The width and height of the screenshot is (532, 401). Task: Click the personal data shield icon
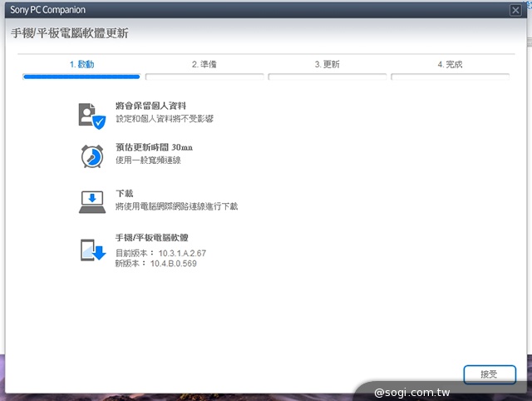[92, 116]
